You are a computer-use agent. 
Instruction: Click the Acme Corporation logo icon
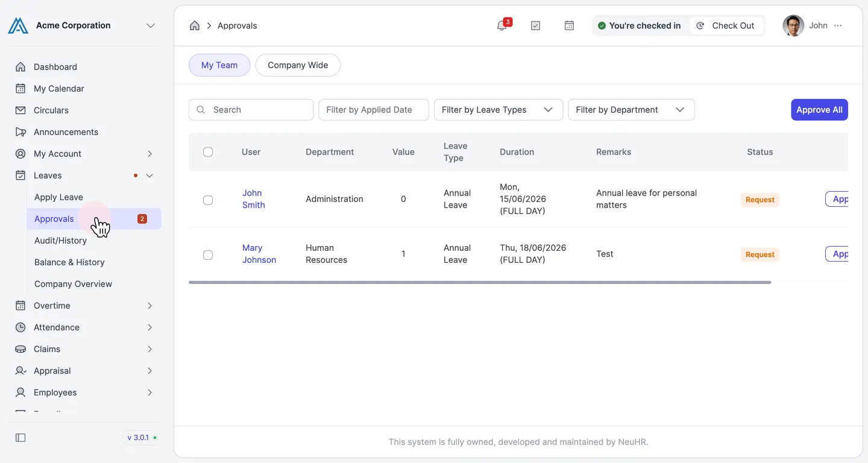(x=18, y=25)
